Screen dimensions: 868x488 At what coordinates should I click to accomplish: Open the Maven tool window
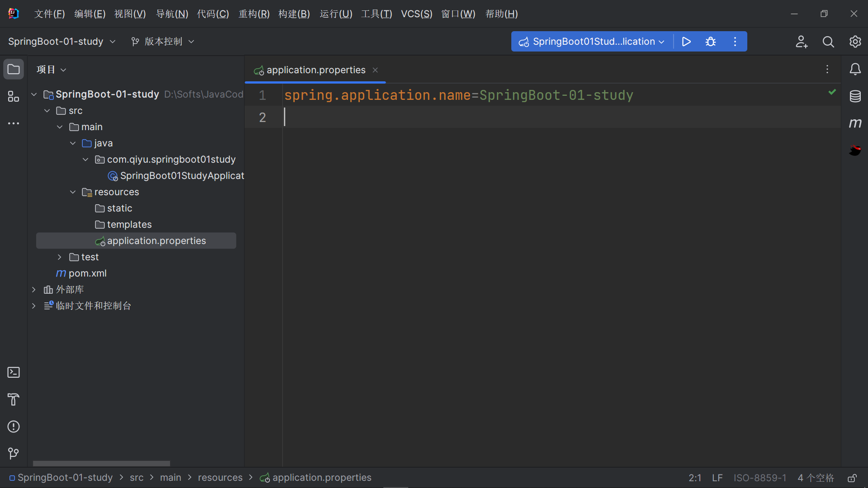coord(855,123)
